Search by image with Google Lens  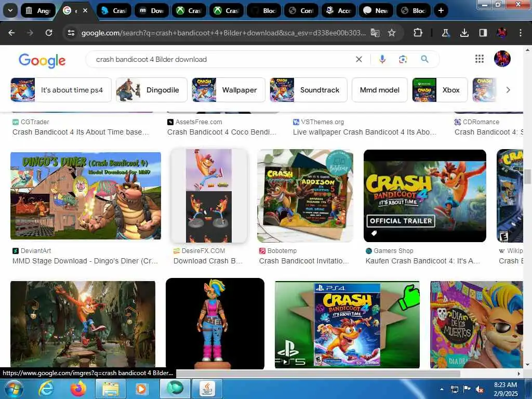tap(403, 59)
